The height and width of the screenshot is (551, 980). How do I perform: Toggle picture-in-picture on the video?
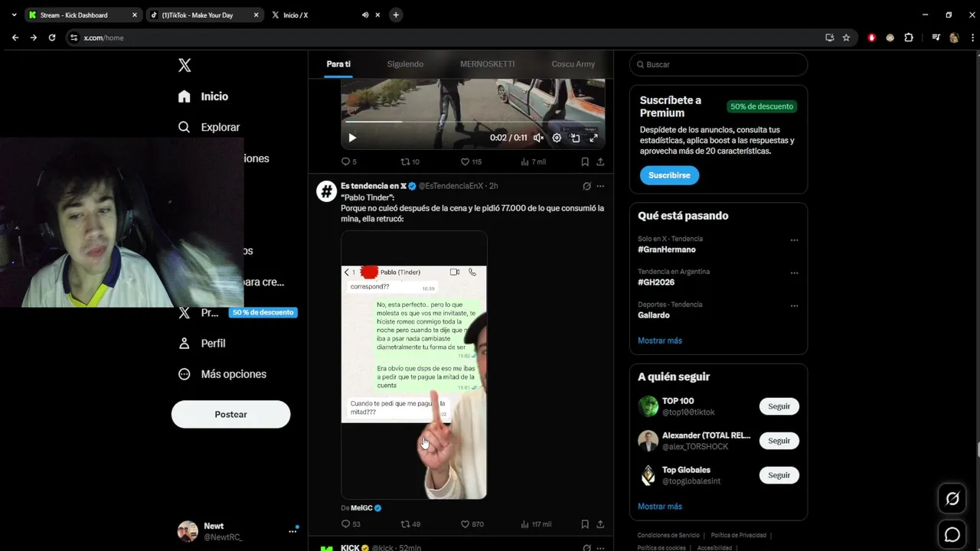pyautogui.click(x=575, y=138)
